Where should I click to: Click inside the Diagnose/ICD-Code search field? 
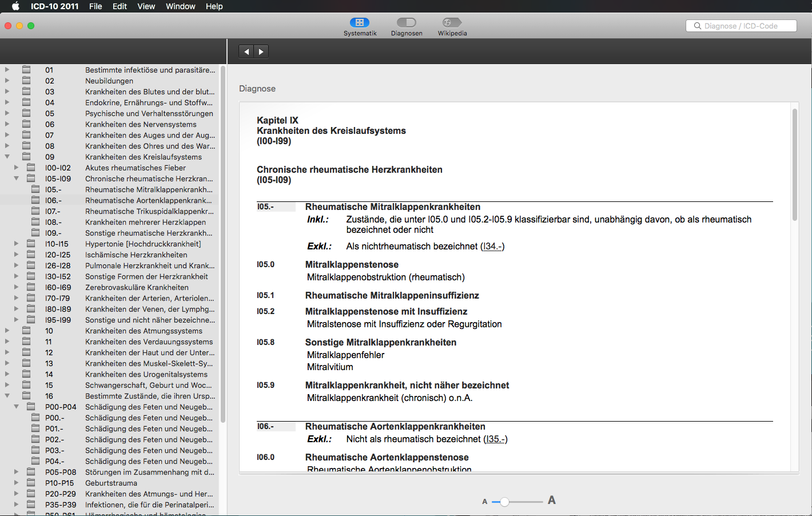[x=743, y=25]
